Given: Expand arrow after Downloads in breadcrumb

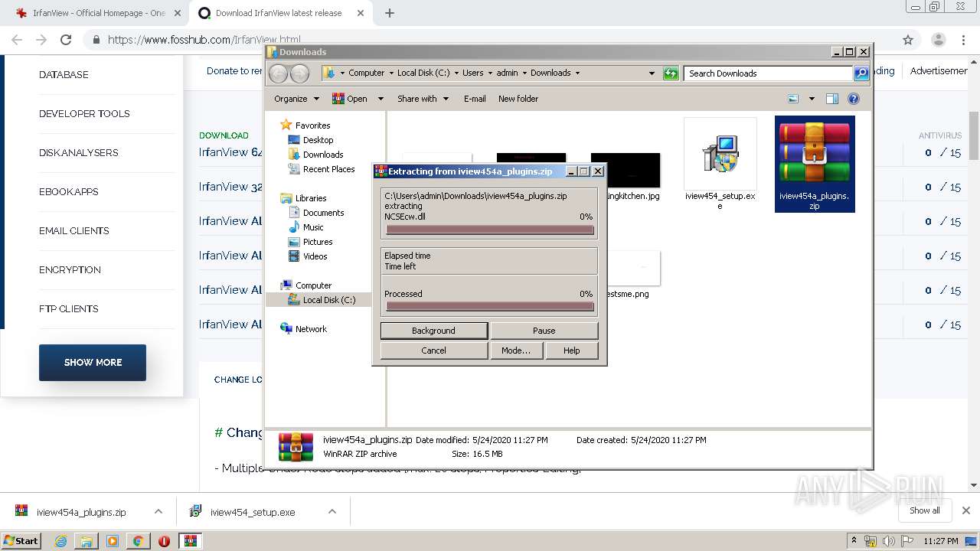Looking at the screenshot, I should (577, 73).
